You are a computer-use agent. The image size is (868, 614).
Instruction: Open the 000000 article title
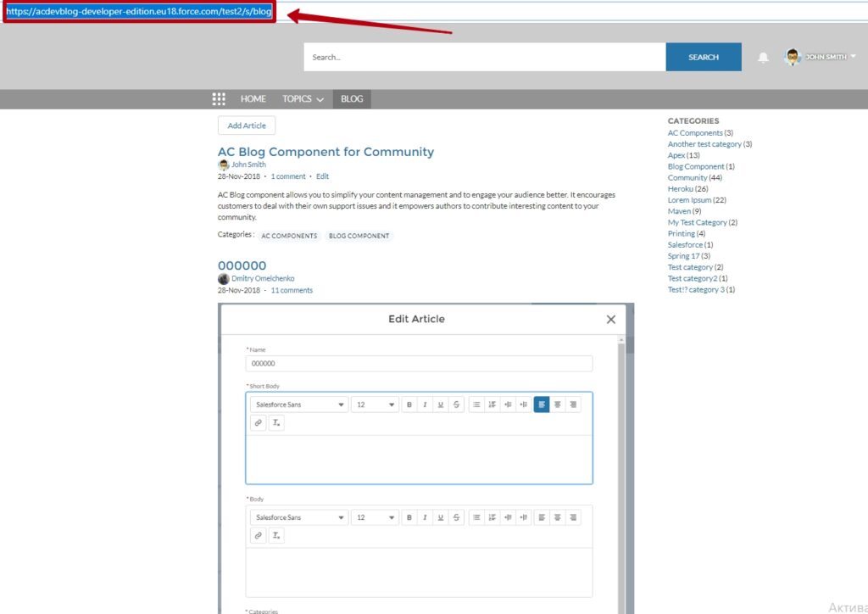point(242,265)
